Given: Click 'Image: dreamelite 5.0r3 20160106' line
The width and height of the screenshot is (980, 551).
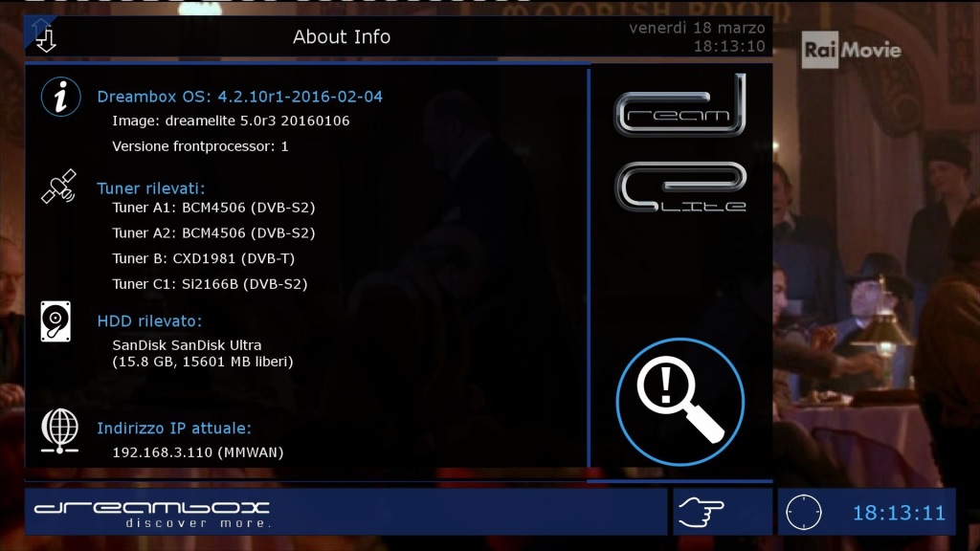Looking at the screenshot, I should pos(231,121).
